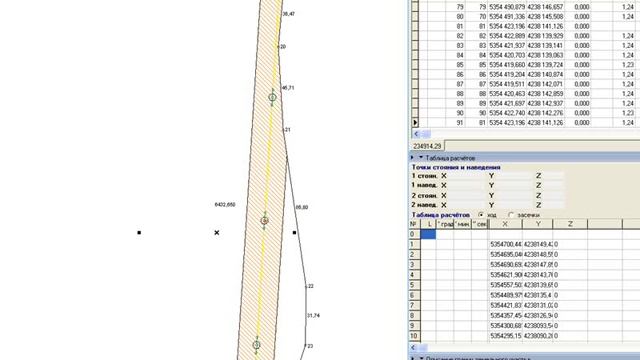Select the highlighted L cell in row 0
640x360 pixels.
(x=428, y=234)
